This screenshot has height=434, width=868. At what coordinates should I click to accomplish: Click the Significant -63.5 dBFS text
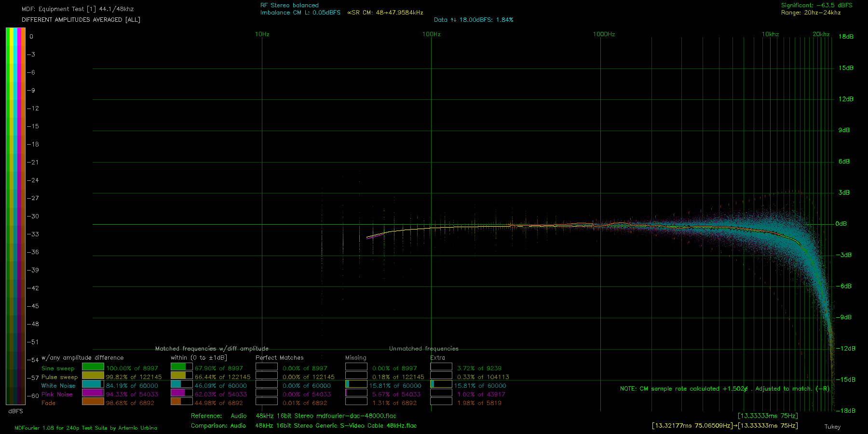pyautogui.click(x=817, y=5)
